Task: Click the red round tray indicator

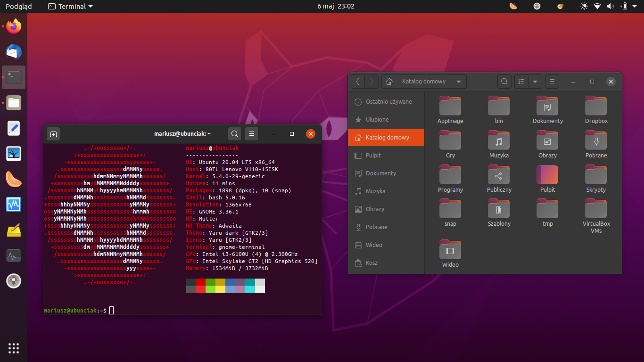Action: [537, 6]
